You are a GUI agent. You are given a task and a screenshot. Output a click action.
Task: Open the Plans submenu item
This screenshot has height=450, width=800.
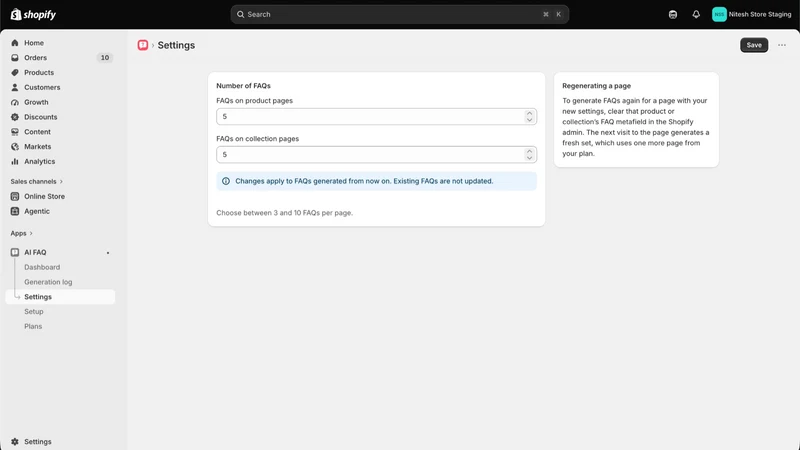[33, 327]
